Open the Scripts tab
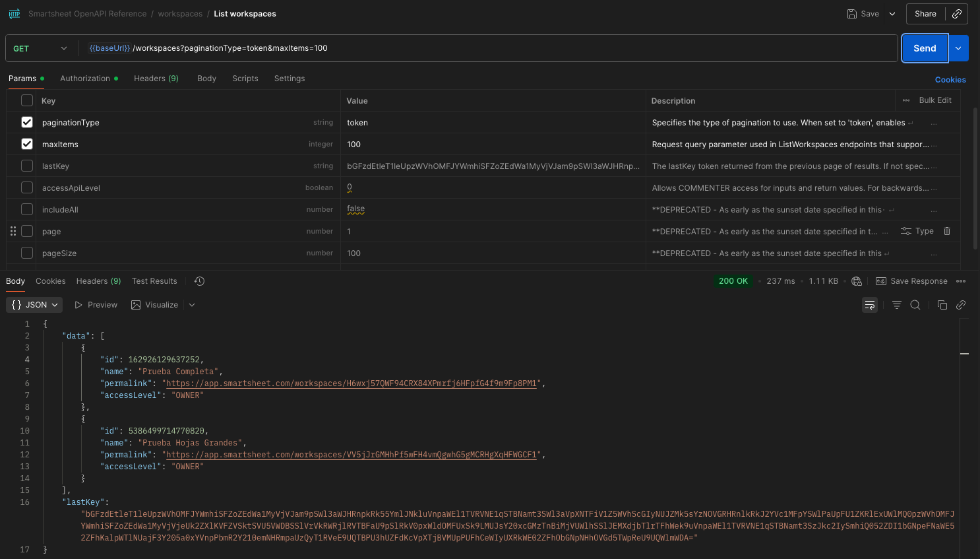This screenshot has width=980, height=559. point(245,79)
